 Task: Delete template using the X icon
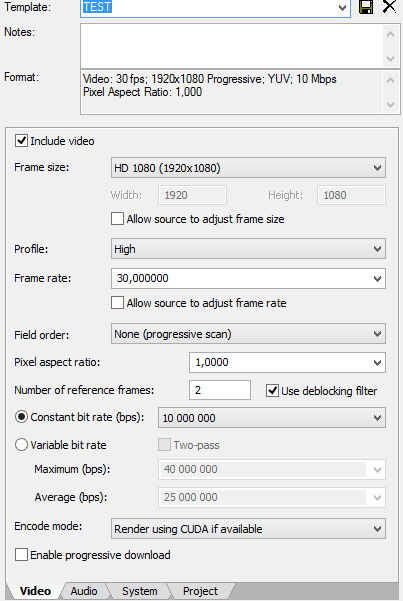coord(389,7)
